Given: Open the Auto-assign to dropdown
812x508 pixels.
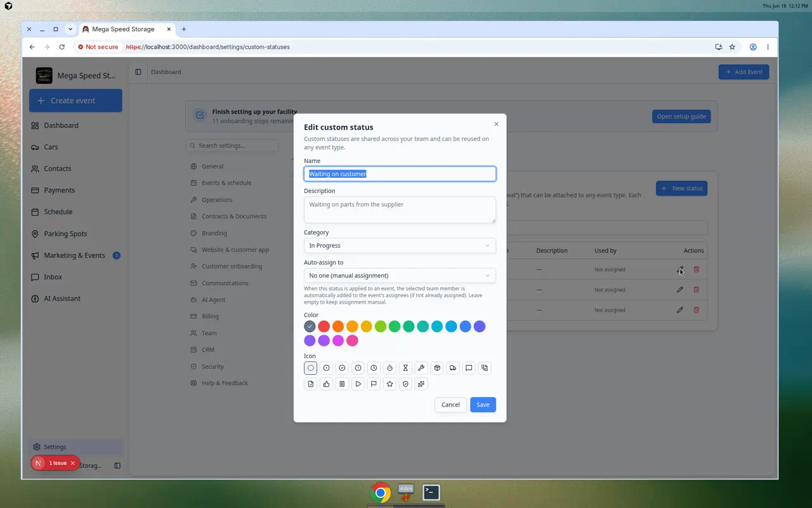Looking at the screenshot, I should pos(400,276).
